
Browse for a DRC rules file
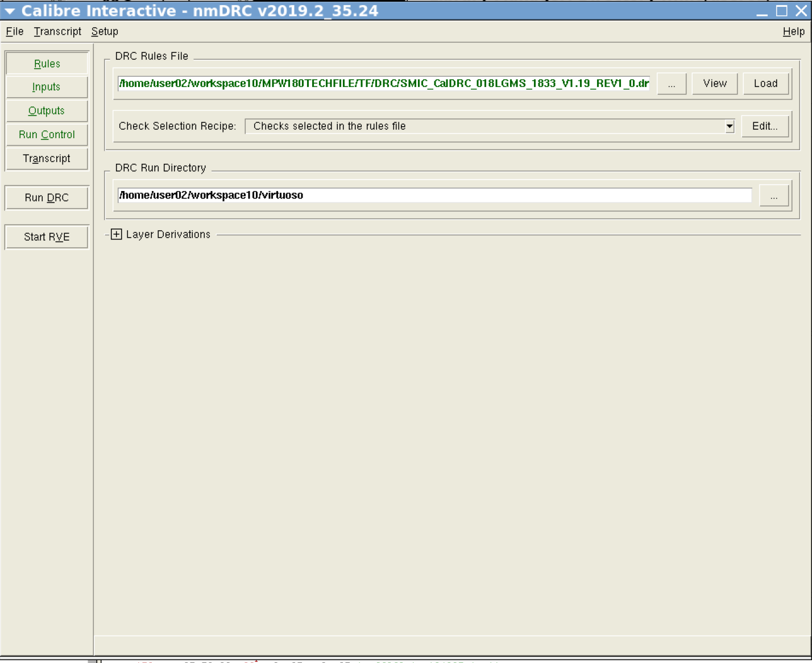pyautogui.click(x=672, y=84)
